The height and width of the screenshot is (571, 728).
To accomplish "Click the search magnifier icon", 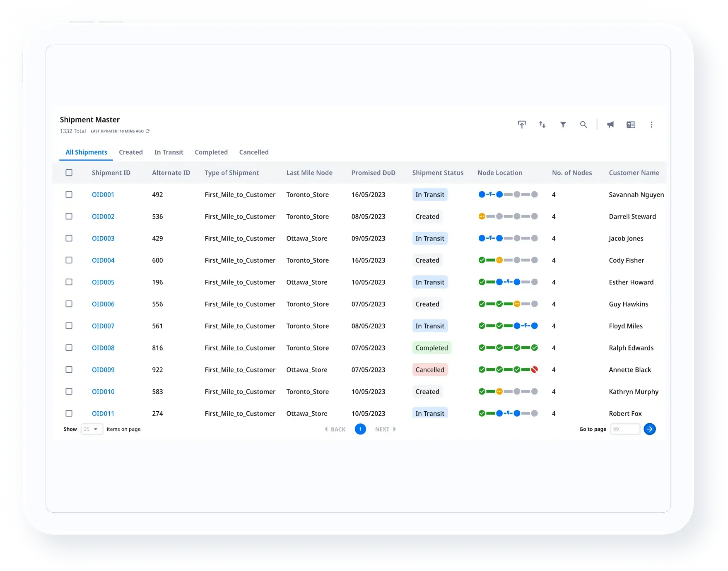I will (x=583, y=125).
